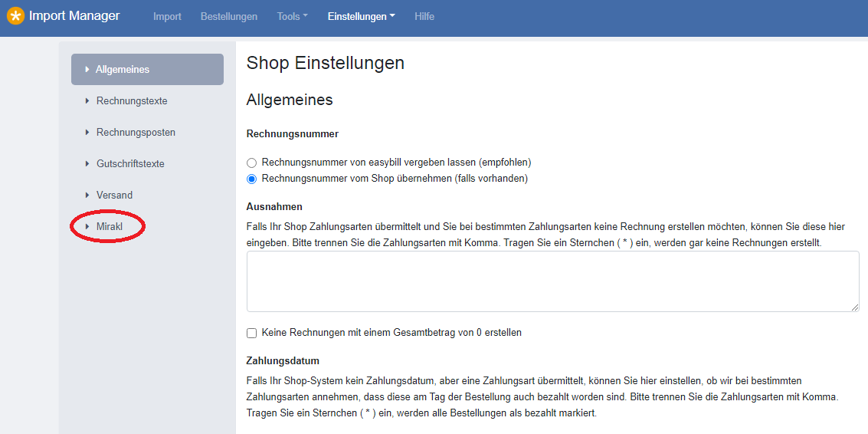Open the Einstellungen dropdown menu
The width and height of the screenshot is (868, 434).
tap(362, 17)
